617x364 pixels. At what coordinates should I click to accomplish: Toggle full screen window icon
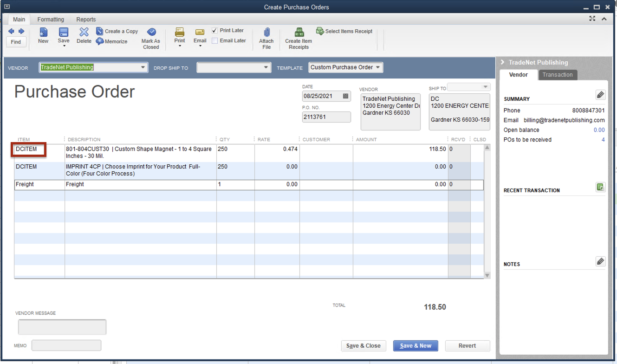(x=592, y=19)
